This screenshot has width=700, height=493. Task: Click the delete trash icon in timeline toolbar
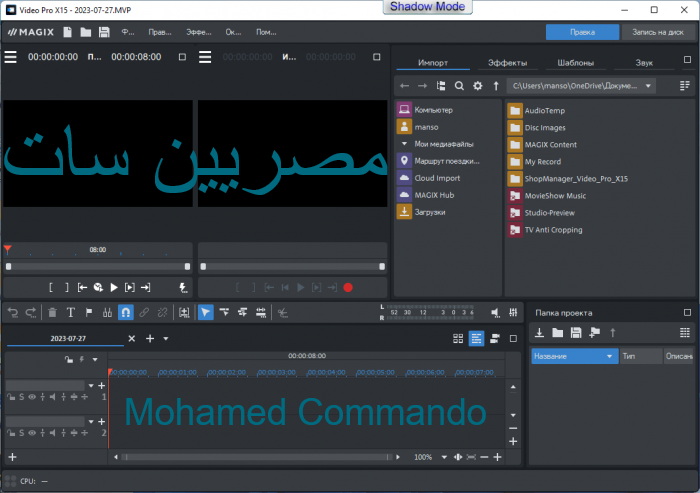52,312
